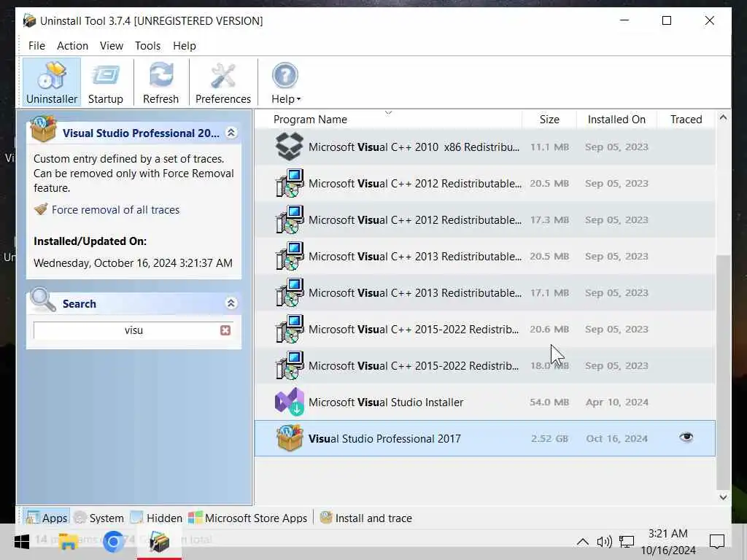Open Preferences from the toolbar
Image resolution: width=747 pixels, height=560 pixels.
223,82
